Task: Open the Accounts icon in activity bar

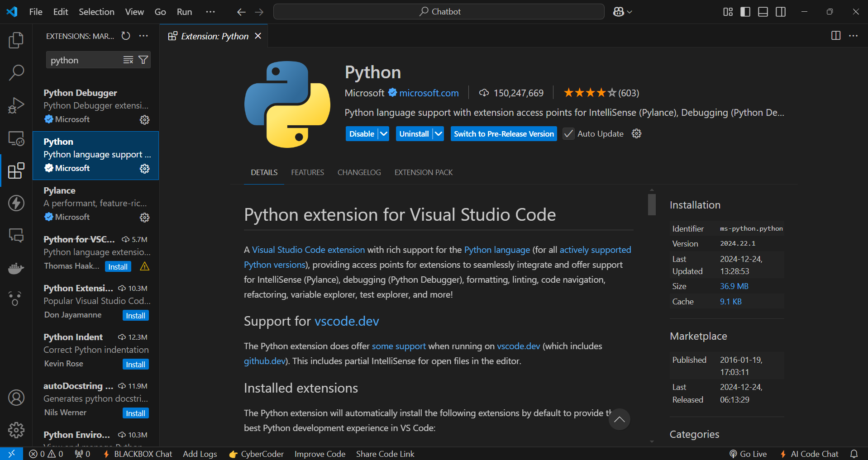Action: (x=16, y=398)
